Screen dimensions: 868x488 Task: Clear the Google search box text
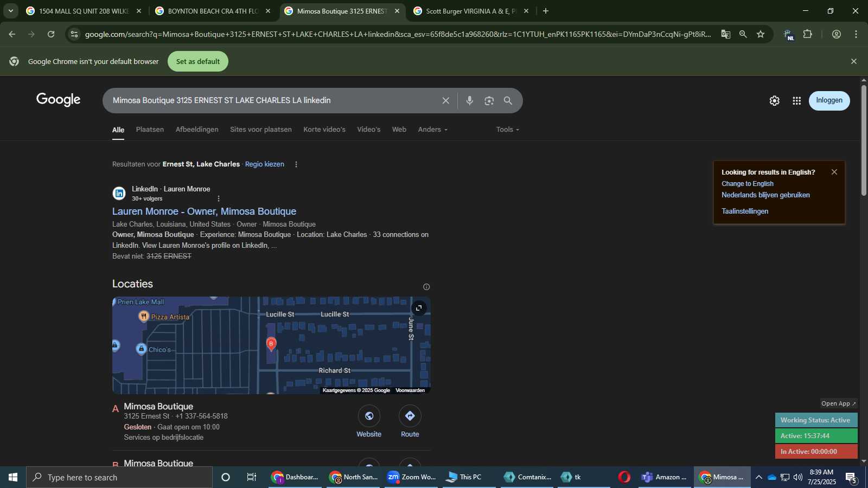tap(445, 101)
